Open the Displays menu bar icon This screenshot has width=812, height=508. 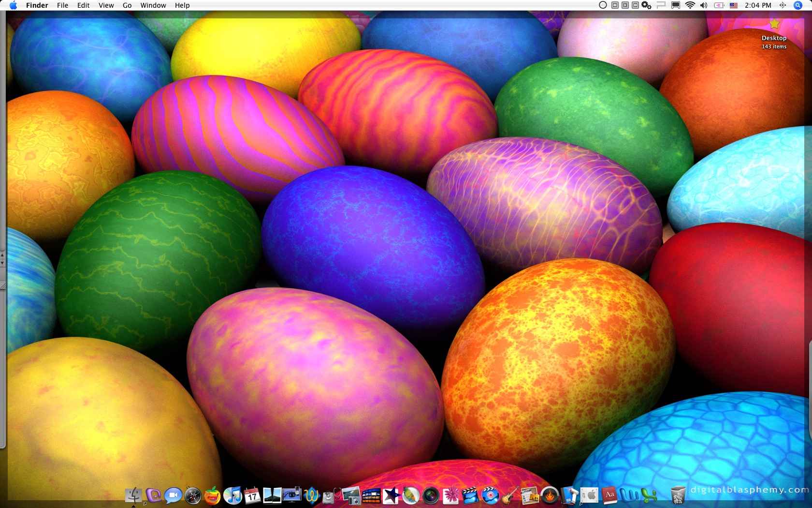675,5
